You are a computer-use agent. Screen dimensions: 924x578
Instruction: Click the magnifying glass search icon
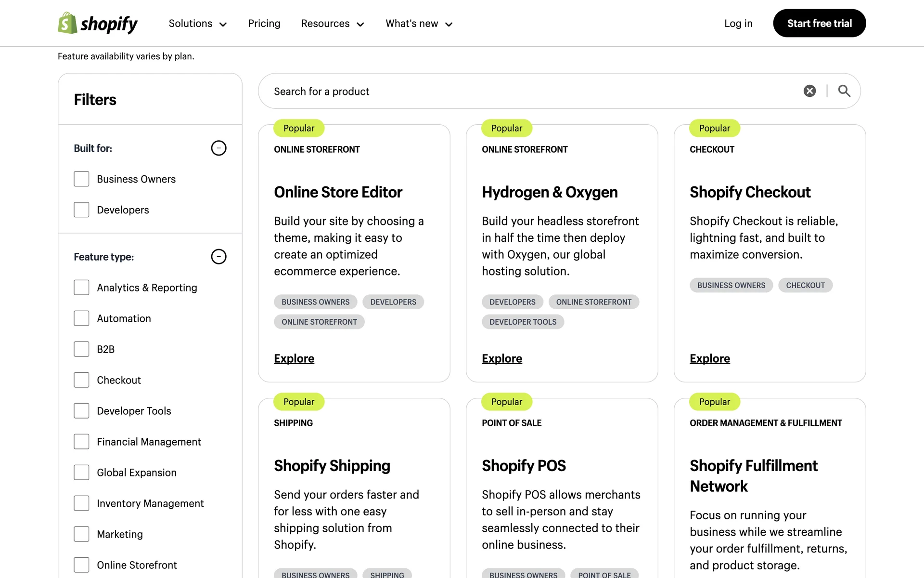click(x=844, y=91)
